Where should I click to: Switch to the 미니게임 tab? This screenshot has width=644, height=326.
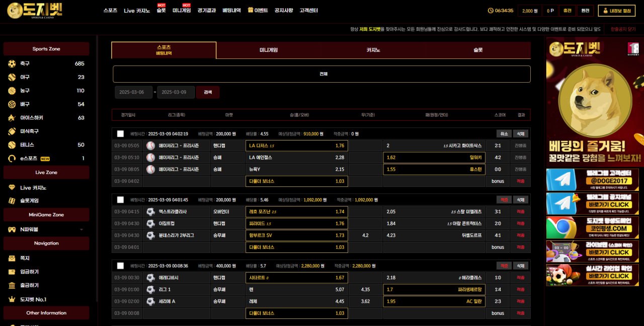(x=269, y=50)
